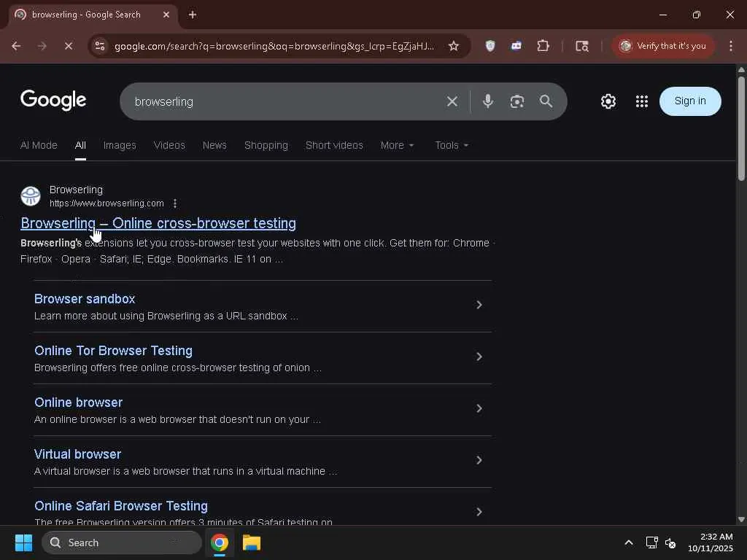The height and width of the screenshot is (560, 747).
Task: Show hidden system tray icons
Action: [629, 542]
